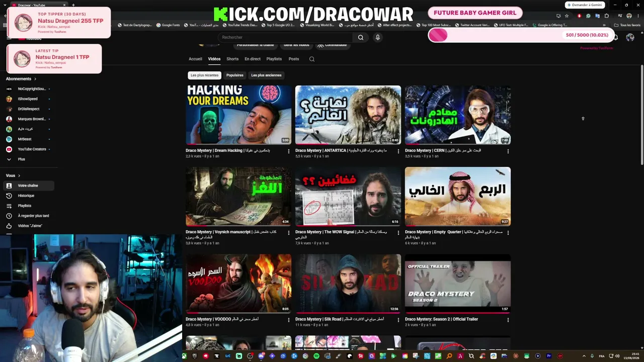The height and width of the screenshot is (362, 644).
Task: Open the Posts channel tab
Action: click(294, 59)
